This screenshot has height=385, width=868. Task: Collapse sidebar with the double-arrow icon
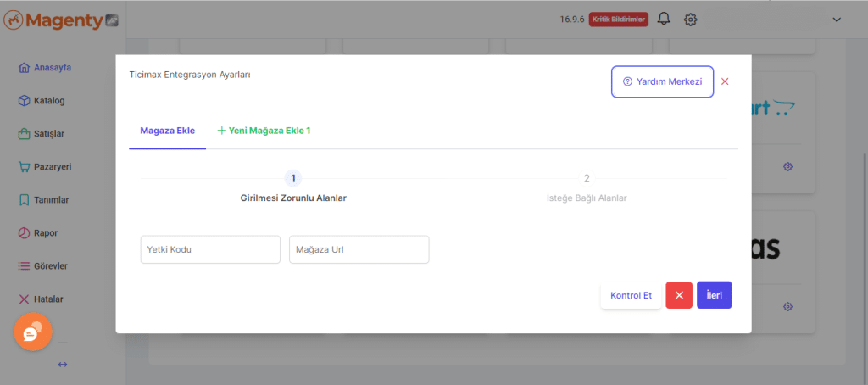tap(63, 365)
